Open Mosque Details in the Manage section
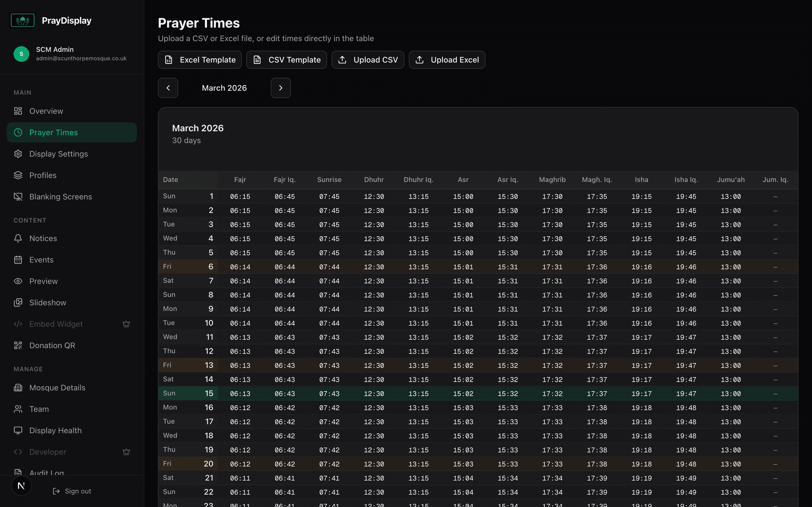This screenshot has height=507, width=812. tap(57, 387)
